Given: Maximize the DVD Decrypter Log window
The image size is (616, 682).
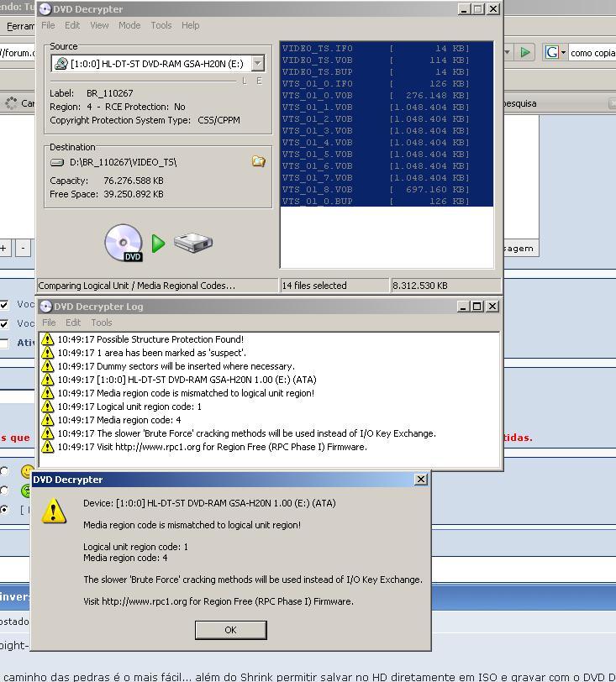Looking at the screenshot, I should tap(477, 307).
